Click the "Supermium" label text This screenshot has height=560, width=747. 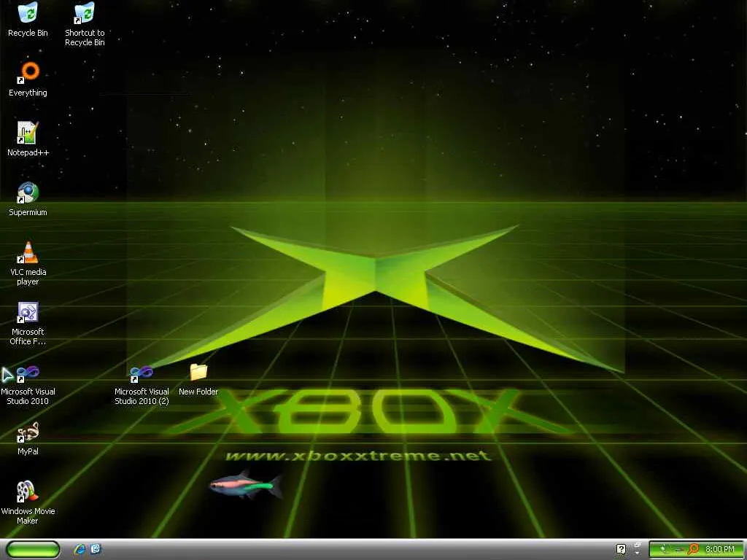point(28,212)
